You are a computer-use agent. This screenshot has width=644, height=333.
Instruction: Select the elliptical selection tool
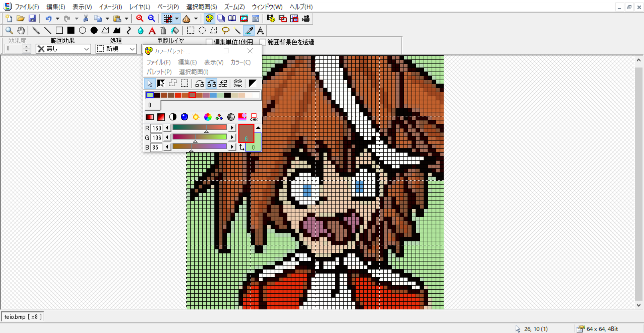click(202, 31)
